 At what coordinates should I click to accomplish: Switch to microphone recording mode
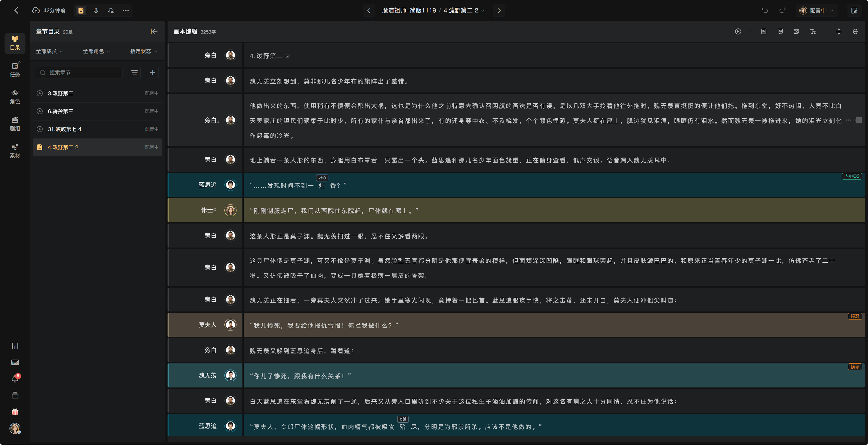tap(96, 10)
